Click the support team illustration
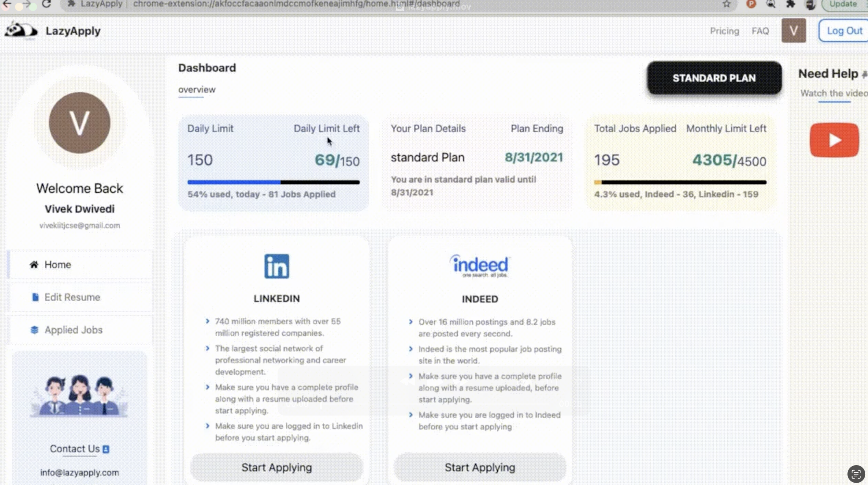This screenshot has width=868, height=485. point(79,395)
